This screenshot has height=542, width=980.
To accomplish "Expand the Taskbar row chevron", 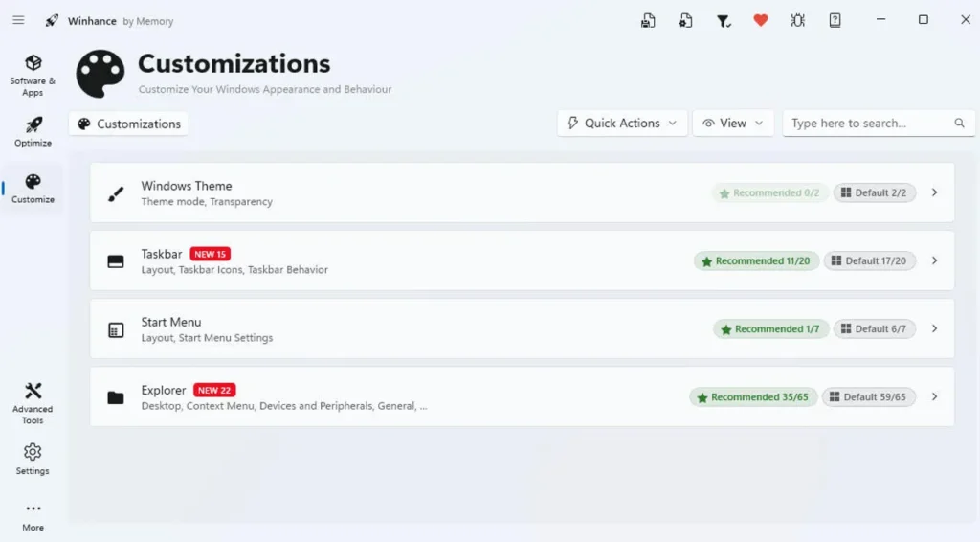I will tap(934, 260).
